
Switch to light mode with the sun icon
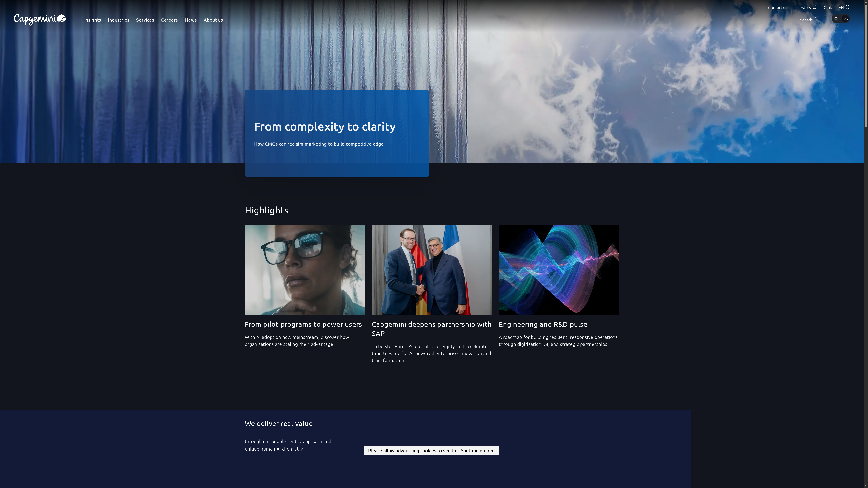pos(836,18)
